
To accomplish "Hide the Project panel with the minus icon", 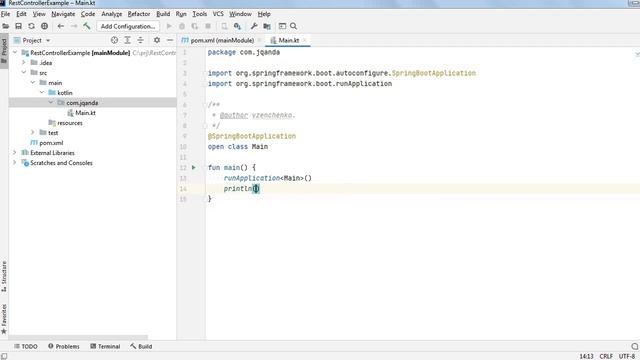I will (x=170, y=40).
